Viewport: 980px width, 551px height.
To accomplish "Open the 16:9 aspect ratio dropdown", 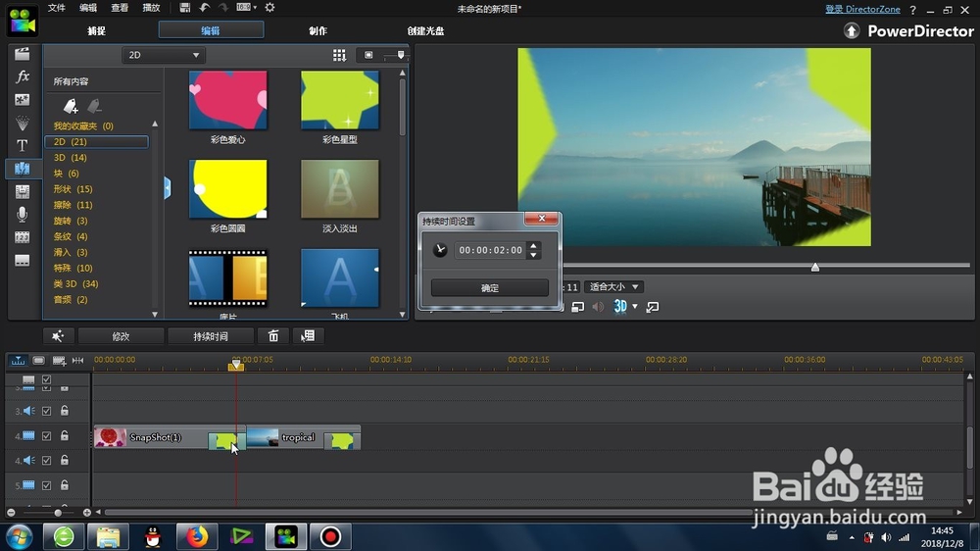I will coord(247,8).
